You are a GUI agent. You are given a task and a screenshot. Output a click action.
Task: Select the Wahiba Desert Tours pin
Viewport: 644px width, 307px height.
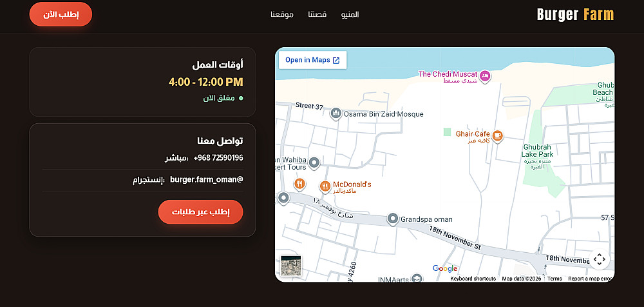(314, 163)
